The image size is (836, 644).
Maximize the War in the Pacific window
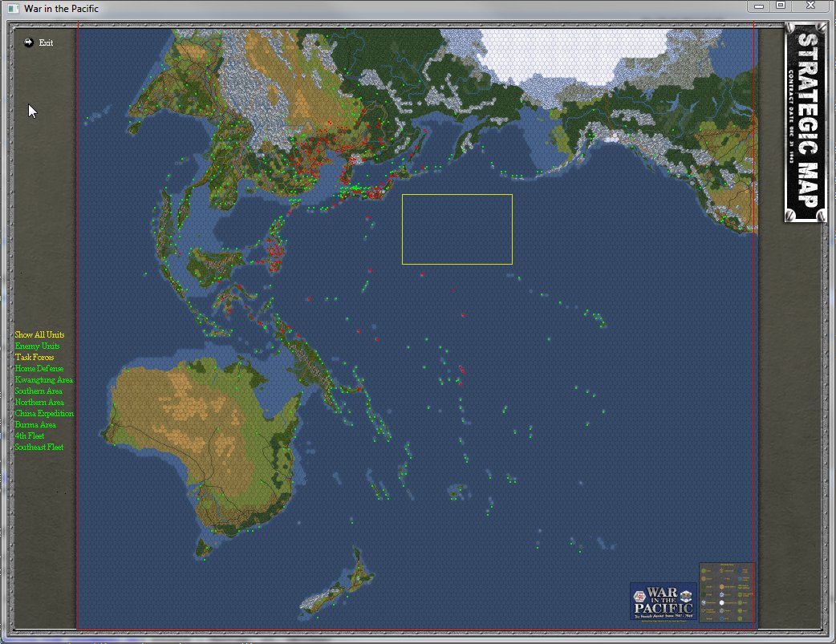click(781, 6)
